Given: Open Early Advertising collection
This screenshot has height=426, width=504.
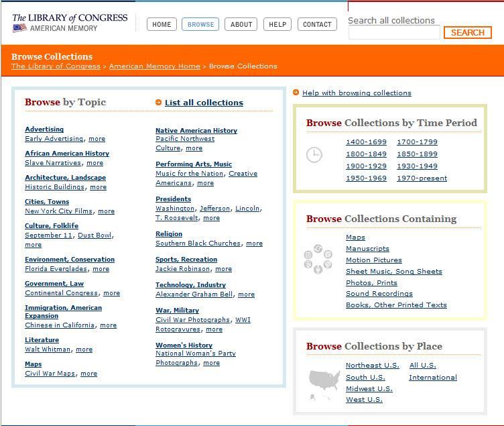Looking at the screenshot, I should (54, 139).
